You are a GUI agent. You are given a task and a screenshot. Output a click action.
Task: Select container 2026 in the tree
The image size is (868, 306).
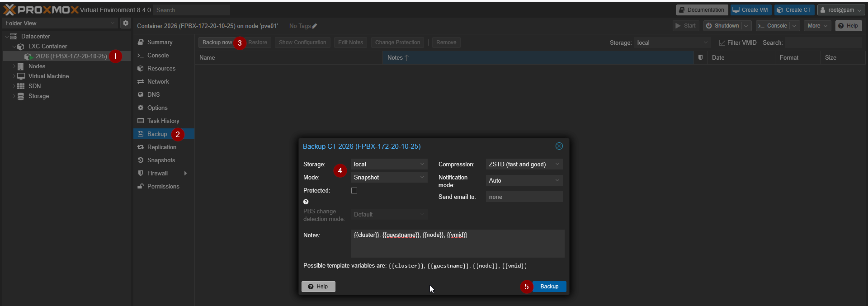coord(71,56)
